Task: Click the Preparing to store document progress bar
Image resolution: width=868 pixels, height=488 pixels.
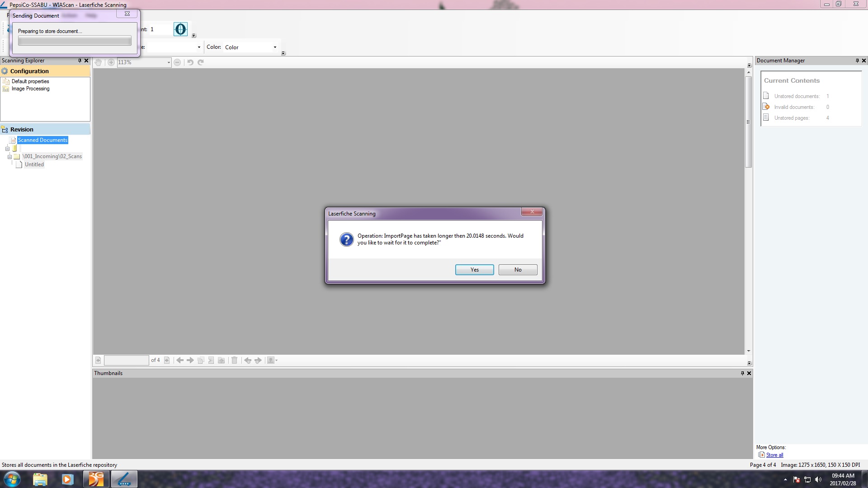Action: click(74, 41)
